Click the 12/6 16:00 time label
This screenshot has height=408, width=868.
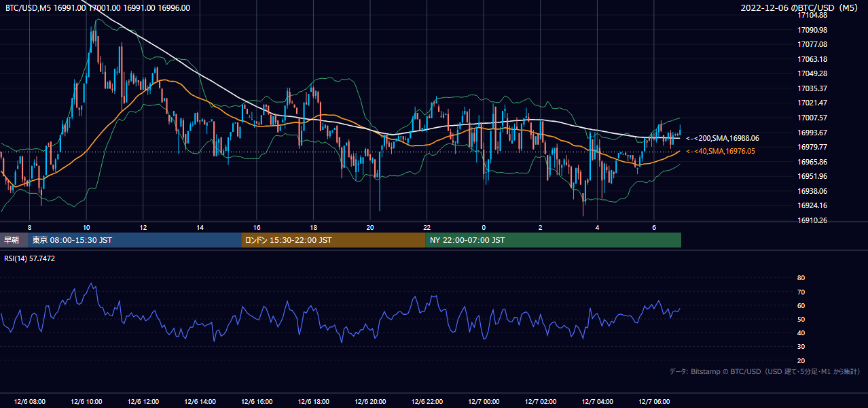coord(257,402)
